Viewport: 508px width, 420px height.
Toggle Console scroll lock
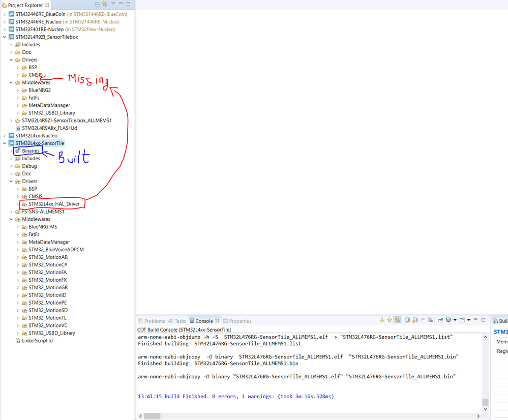pos(415,320)
